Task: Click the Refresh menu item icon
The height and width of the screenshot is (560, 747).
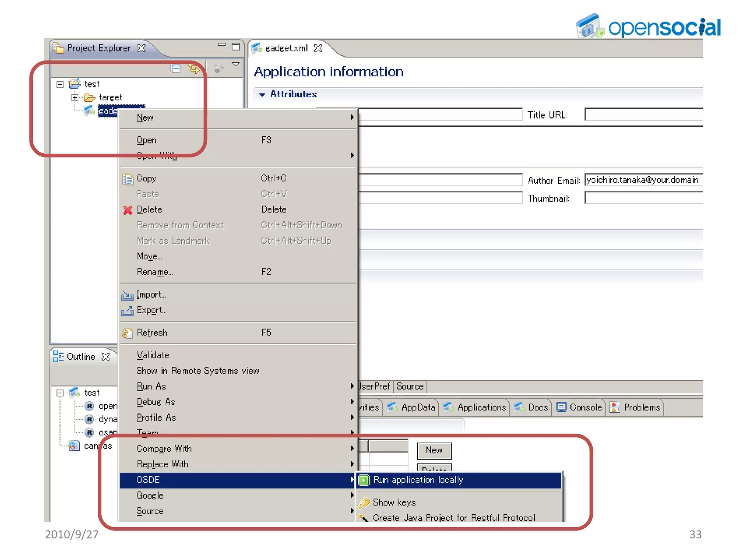Action: (x=127, y=333)
